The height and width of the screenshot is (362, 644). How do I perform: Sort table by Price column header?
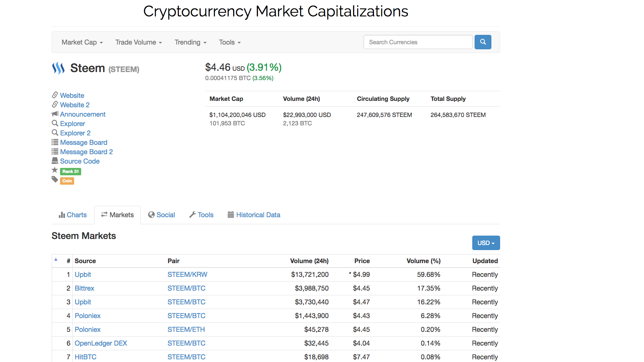coord(362,261)
